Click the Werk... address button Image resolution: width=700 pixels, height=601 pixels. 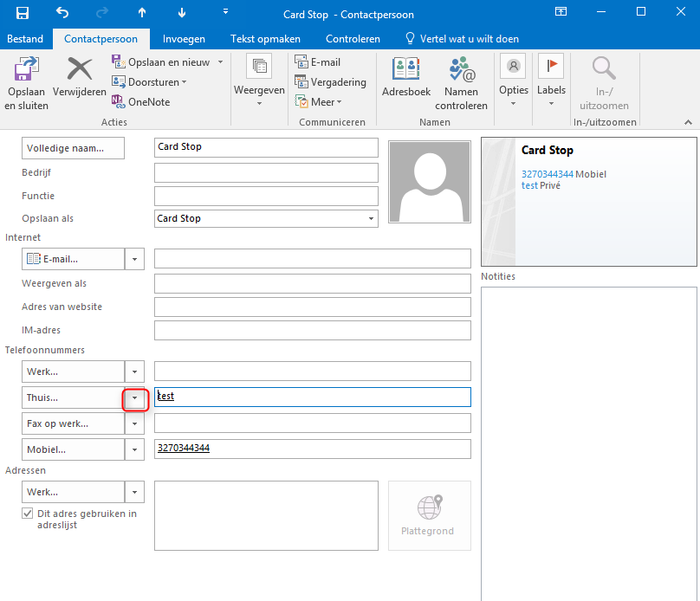(x=74, y=492)
